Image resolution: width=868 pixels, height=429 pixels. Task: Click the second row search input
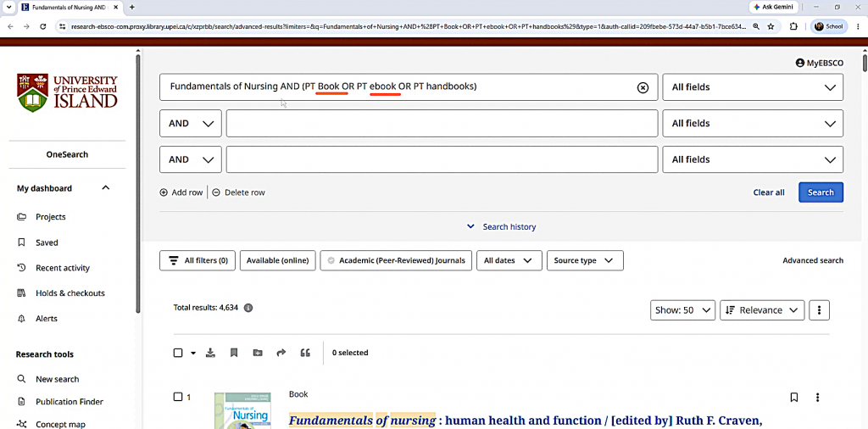pyautogui.click(x=442, y=124)
